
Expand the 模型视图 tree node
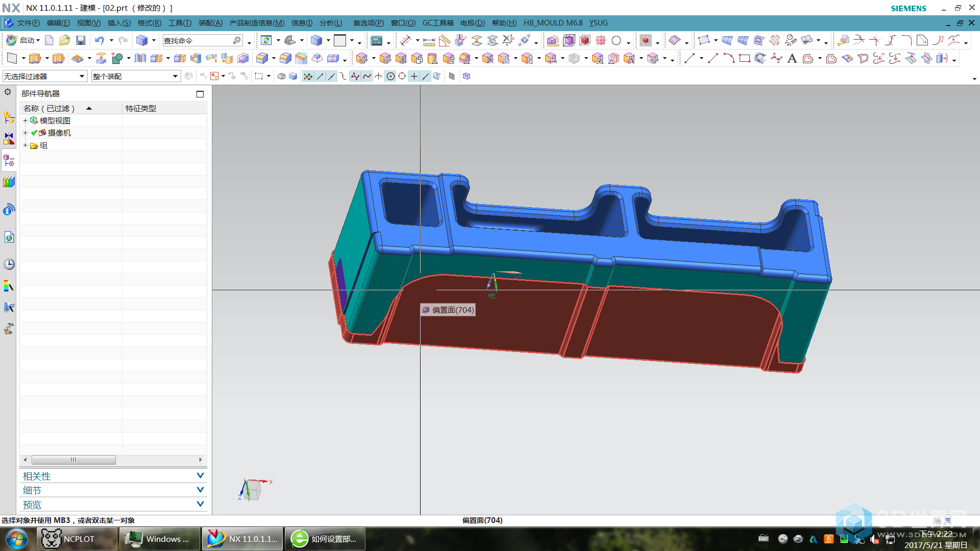coord(25,121)
